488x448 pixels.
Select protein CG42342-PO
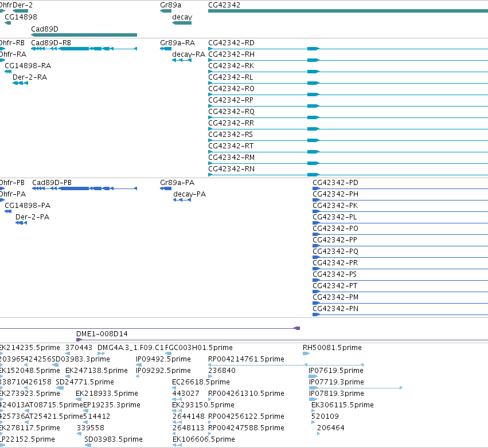coord(335,229)
